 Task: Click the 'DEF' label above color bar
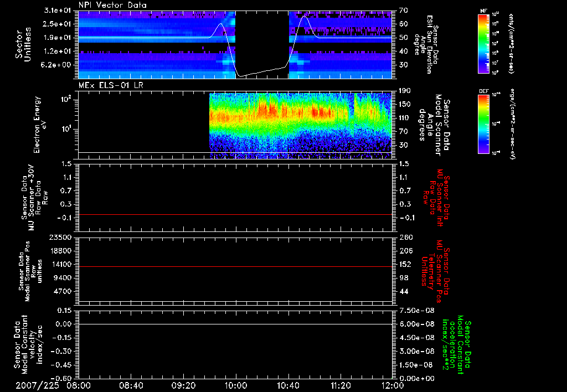483,91
